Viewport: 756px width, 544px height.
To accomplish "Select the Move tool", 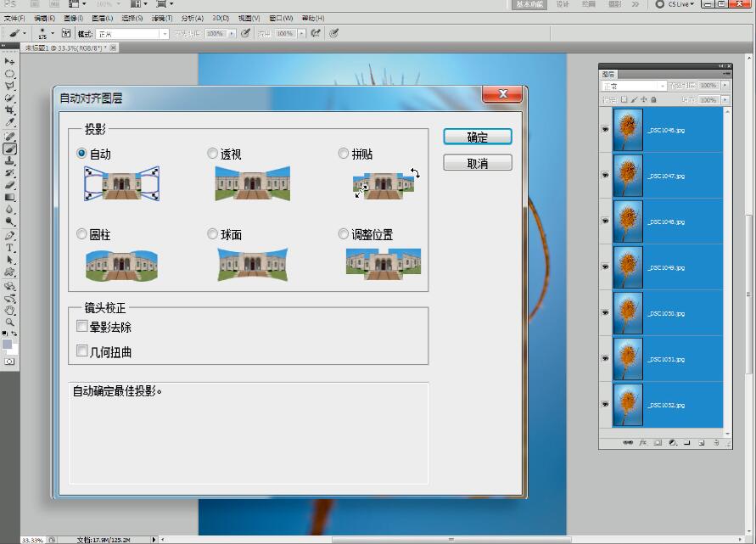I will 10,62.
